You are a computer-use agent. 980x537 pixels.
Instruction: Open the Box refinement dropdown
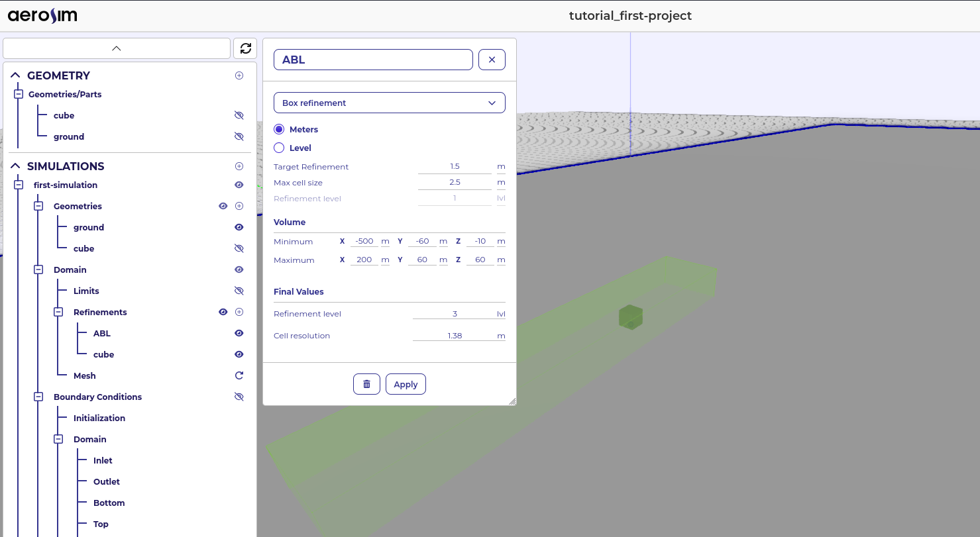[x=389, y=103]
